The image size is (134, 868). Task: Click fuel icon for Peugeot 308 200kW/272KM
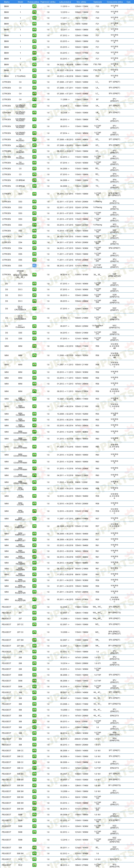(34, 739)
